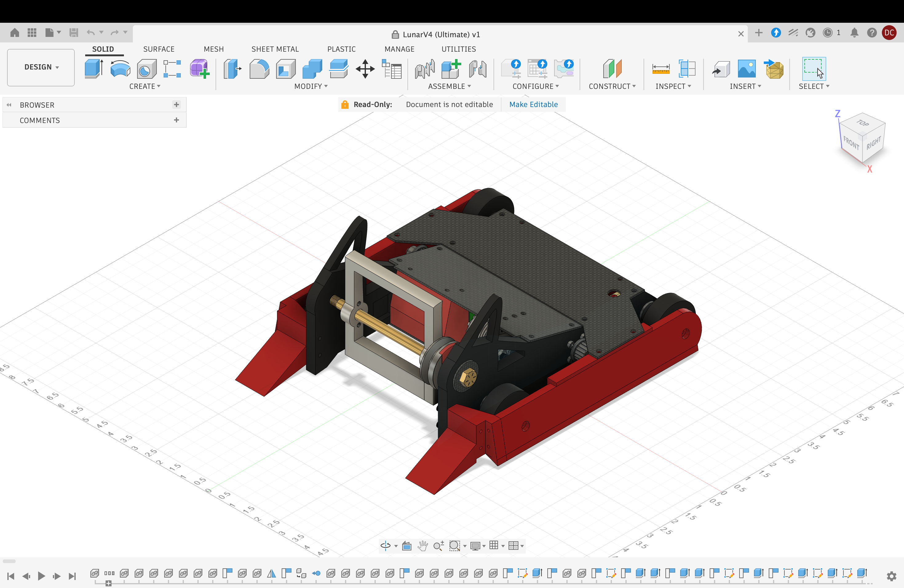The image size is (904, 588).
Task: Expand the CREATE menu
Action: (x=145, y=86)
